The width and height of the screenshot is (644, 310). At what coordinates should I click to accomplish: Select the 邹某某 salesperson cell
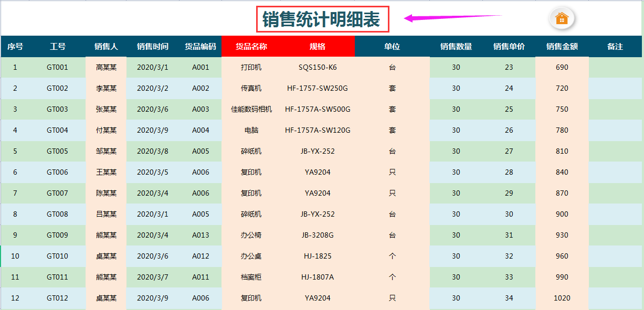tap(106, 151)
